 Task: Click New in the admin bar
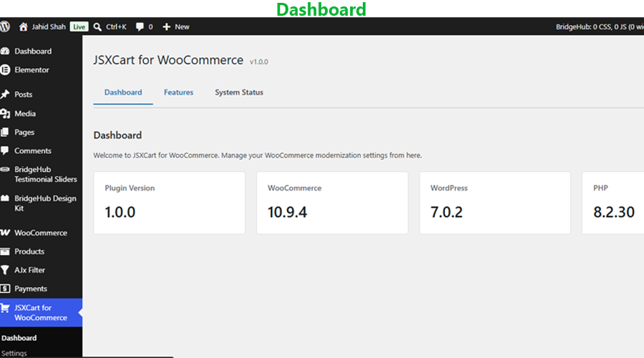pos(182,26)
